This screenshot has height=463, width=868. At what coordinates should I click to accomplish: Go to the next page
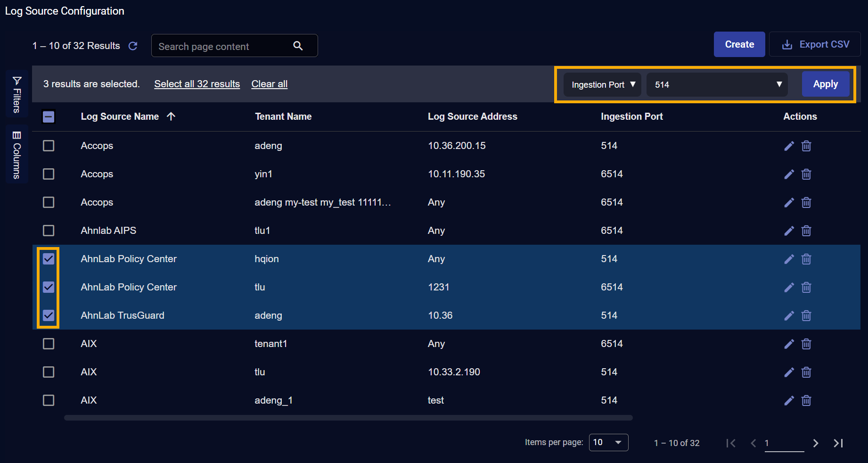(x=816, y=443)
